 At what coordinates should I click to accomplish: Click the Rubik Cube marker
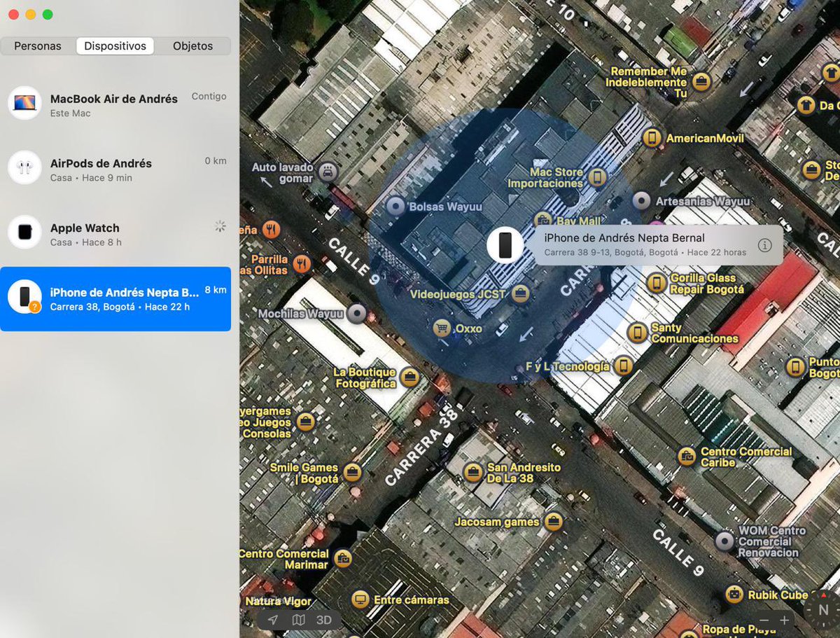734,595
